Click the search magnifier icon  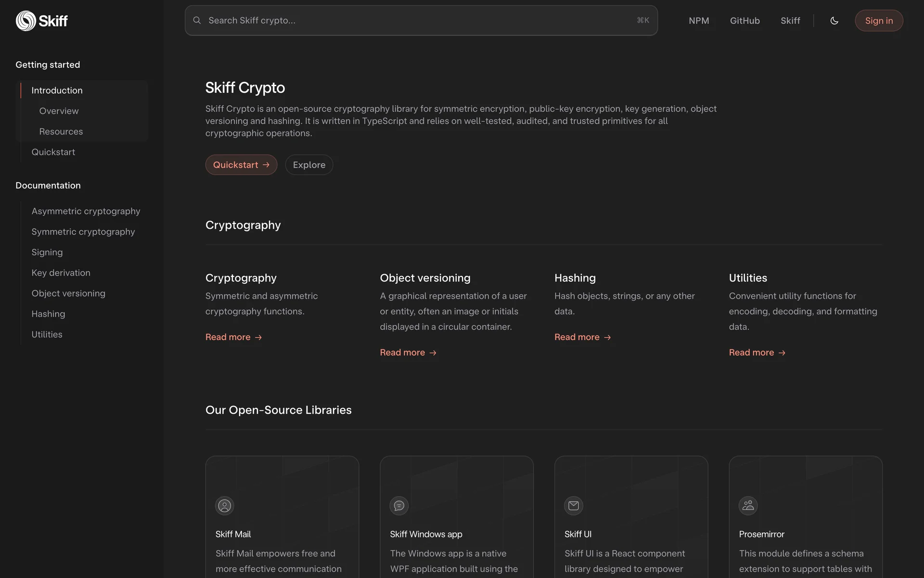pos(197,20)
